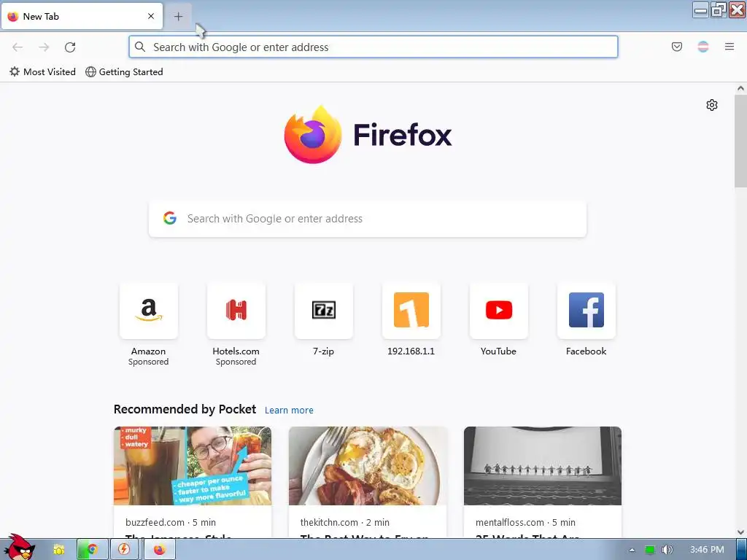The width and height of the screenshot is (747, 560).
Task: Show hidden tray icons arrow
Action: point(632,550)
